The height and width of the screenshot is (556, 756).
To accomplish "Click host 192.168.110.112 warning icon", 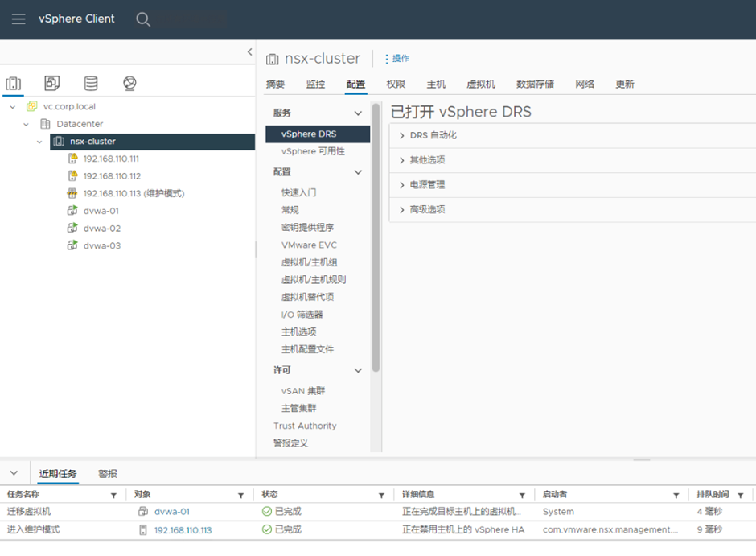I will (x=72, y=175).
